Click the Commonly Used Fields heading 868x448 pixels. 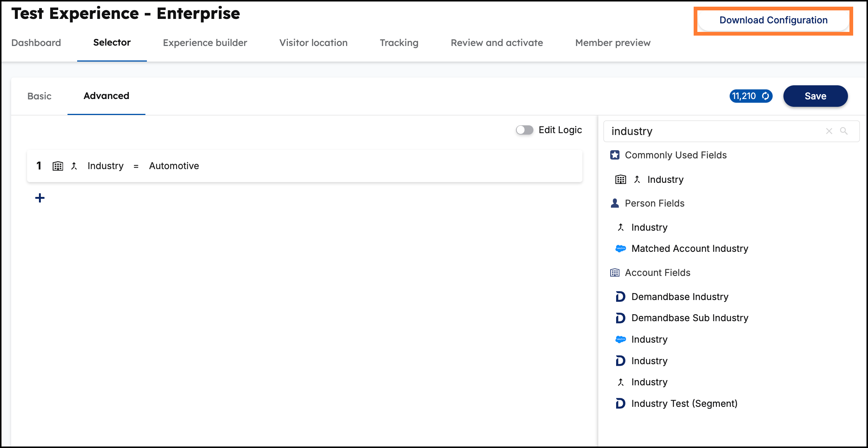pyautogui.click(x=676, y=155)
